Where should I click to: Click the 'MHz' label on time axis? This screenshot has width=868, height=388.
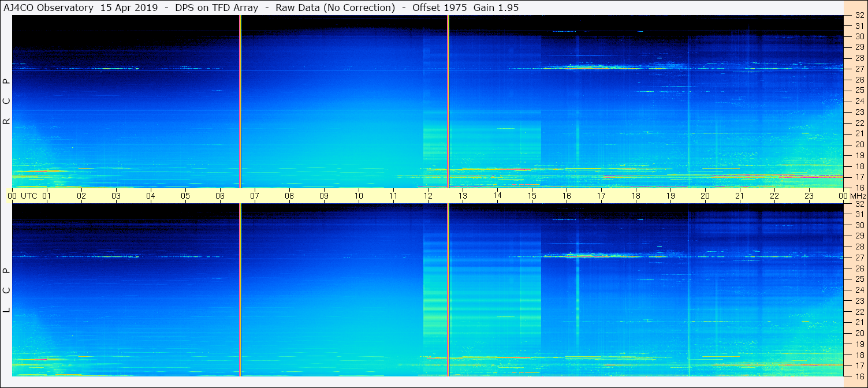click(x=858, y=196)
